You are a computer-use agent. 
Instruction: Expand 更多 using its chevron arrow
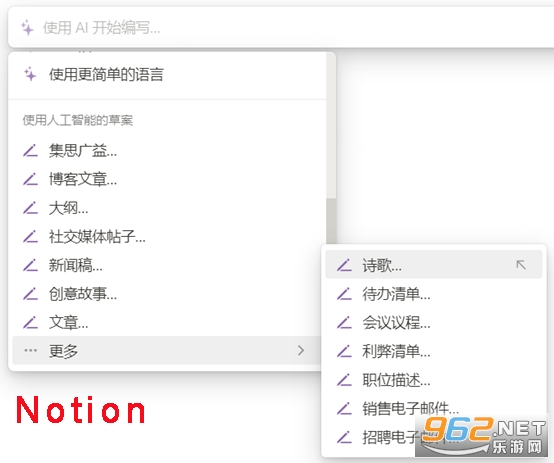[301, 350]
